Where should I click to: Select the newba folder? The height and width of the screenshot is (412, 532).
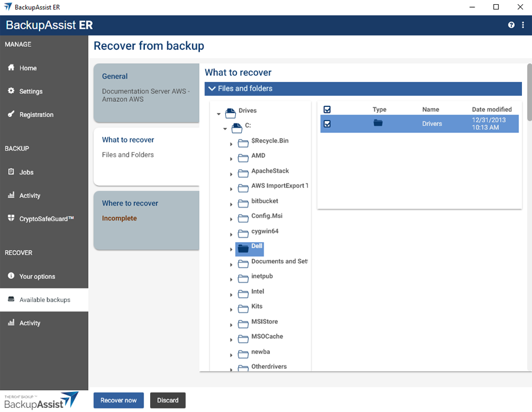click(x=261, y=352)
